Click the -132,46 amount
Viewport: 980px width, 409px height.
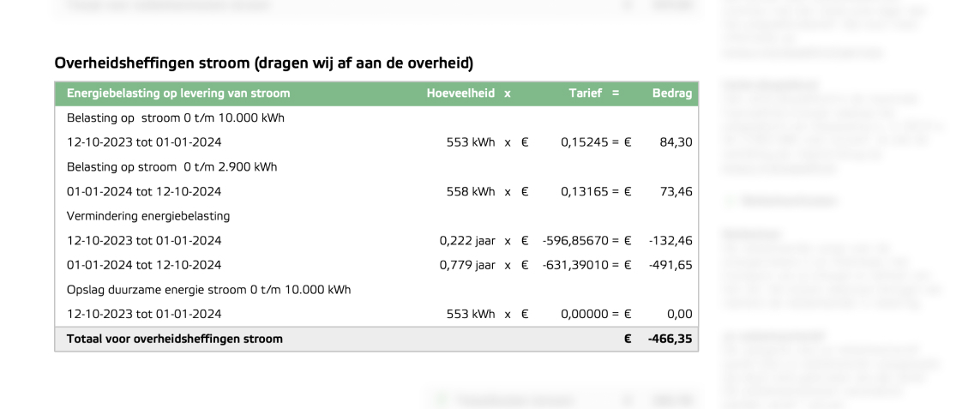tap(670, 240)
